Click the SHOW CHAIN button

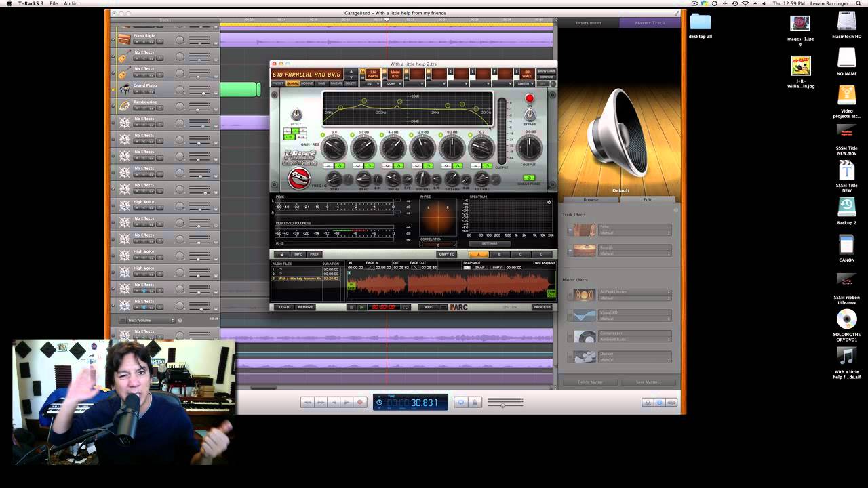[x=546, y=71]
